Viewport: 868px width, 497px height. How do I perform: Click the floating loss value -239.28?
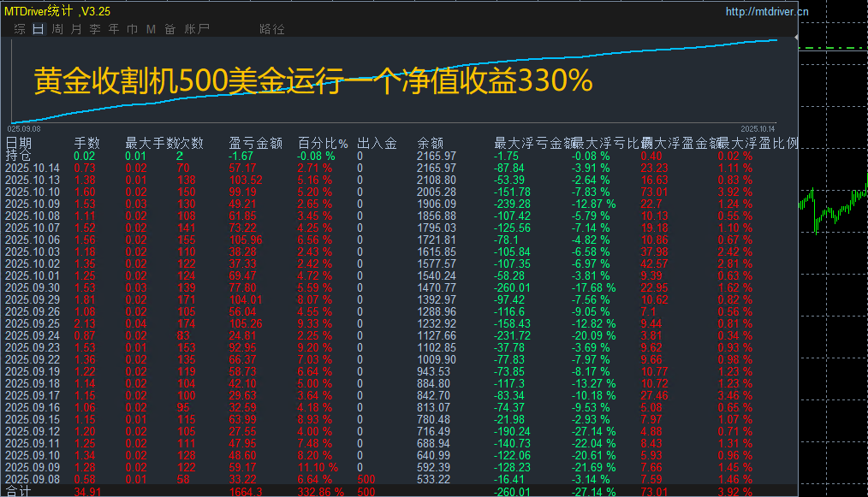tap(512, 204)
